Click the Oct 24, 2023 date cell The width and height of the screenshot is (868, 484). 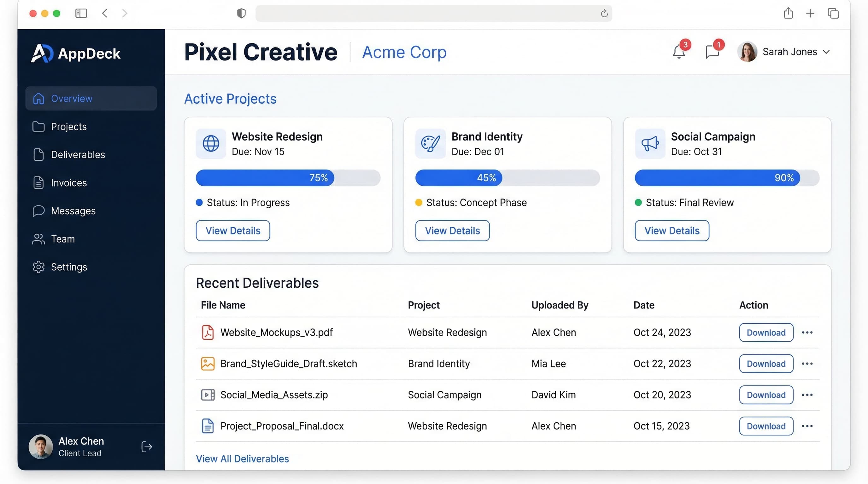point(662,332)
